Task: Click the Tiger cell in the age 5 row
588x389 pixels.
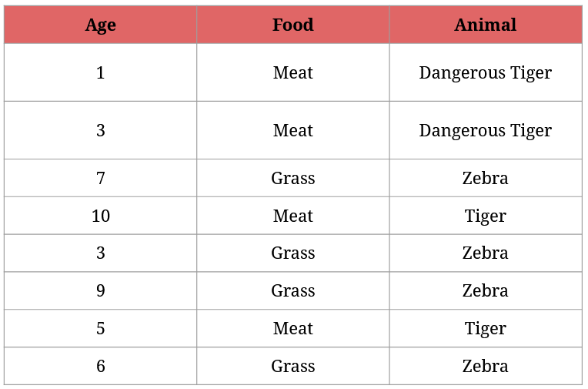Action: [485, 328]
